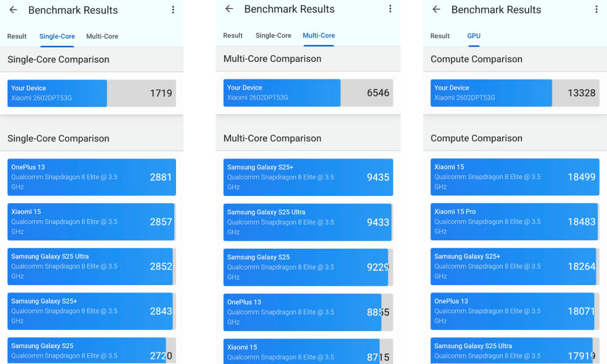Open Galaxy S25 single-core entry 2720
Viewport: 607px width, 364px height.
tap(92, 351)
